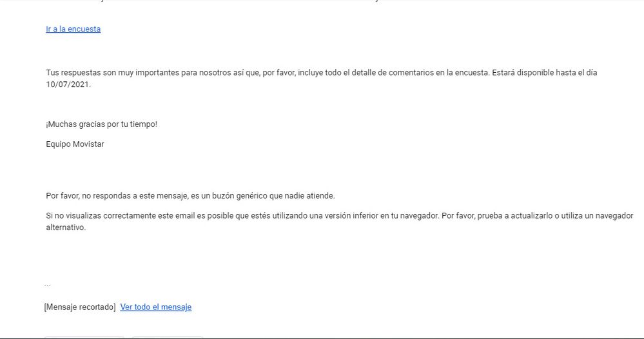Click the '[Mensaje recortado]' label
This screenshot has width=644, height=339.
pos(80,307)
